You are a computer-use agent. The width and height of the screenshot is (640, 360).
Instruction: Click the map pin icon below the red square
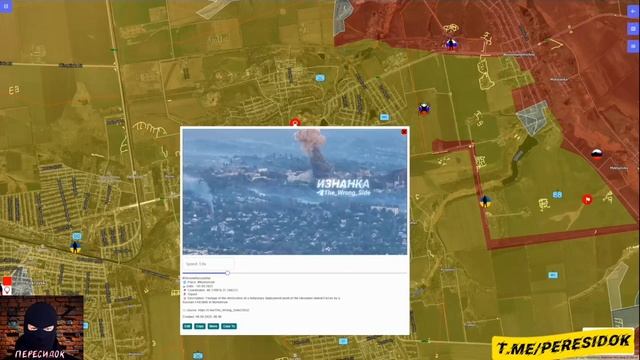tap(7, 290)
